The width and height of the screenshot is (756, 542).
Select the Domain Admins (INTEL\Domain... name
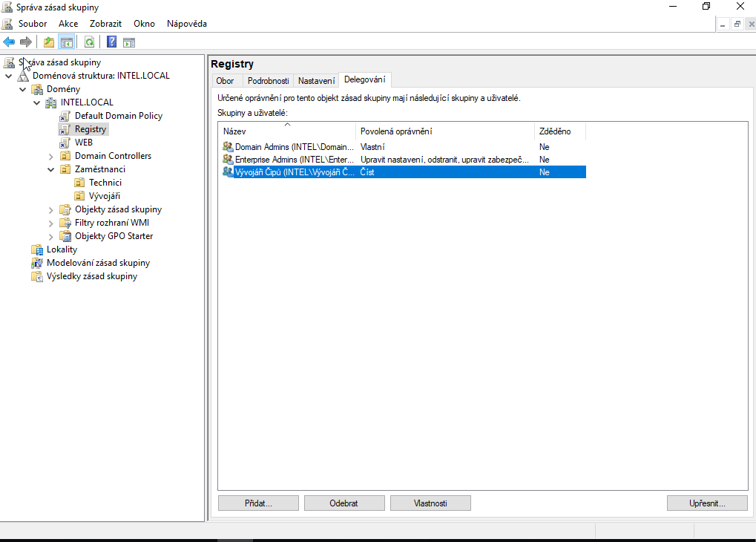294,147
